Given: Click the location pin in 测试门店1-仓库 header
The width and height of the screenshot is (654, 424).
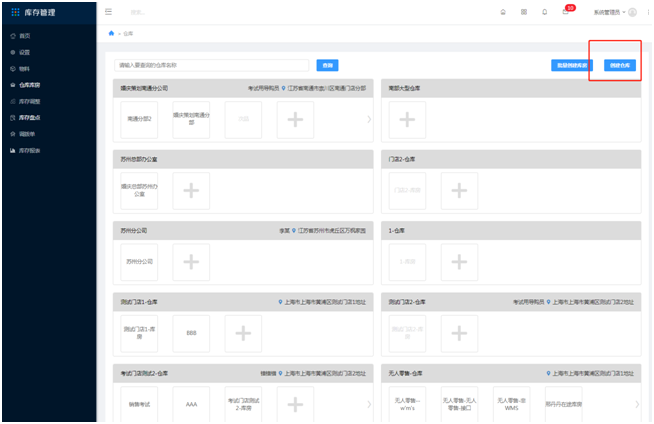Looking at the screenshot, I should [280, 302].
